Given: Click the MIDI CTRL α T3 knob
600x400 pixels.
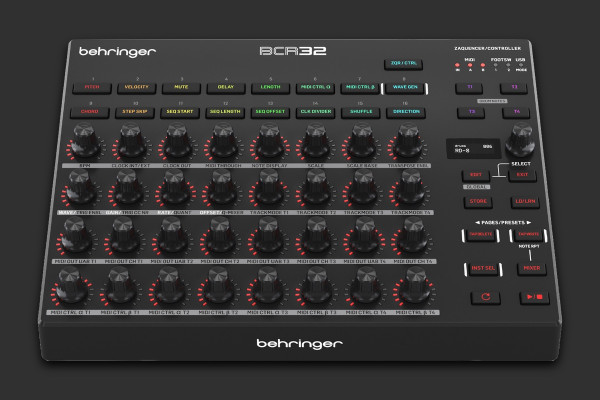Looking at the screenshot, I should (x=267, y=286).
